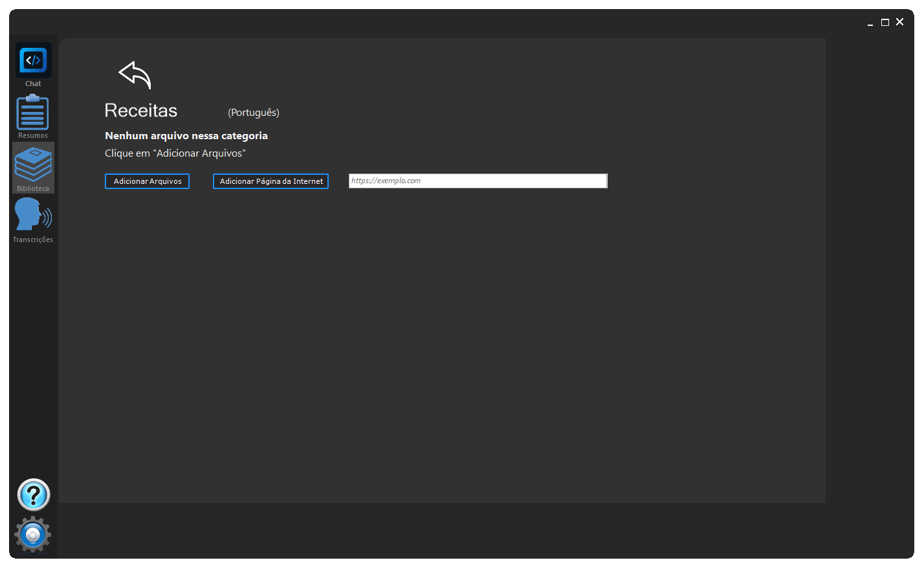Click the blue question mark help icon
Image resolution: width=924 pixels, height=569 pixels.
point(34,495)
